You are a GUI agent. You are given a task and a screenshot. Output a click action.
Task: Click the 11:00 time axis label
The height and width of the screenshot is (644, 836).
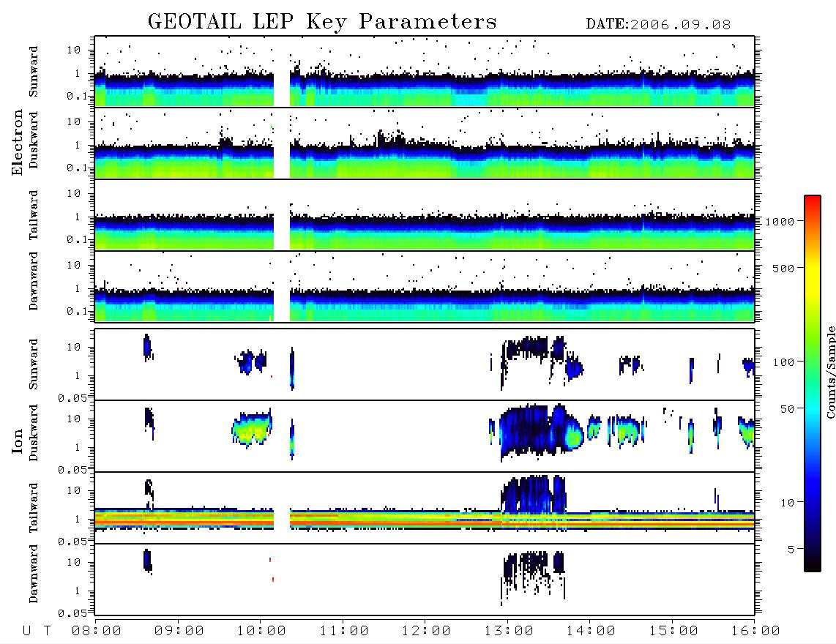[344, 631]
